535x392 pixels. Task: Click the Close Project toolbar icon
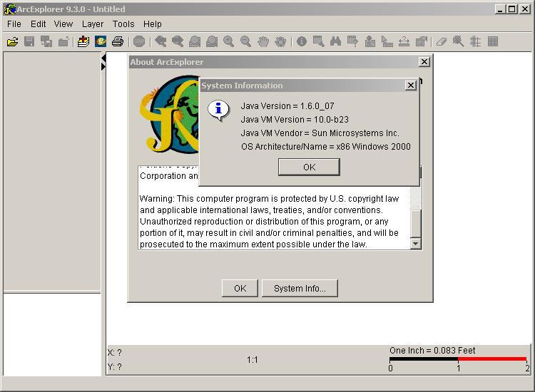pos(63,42)
